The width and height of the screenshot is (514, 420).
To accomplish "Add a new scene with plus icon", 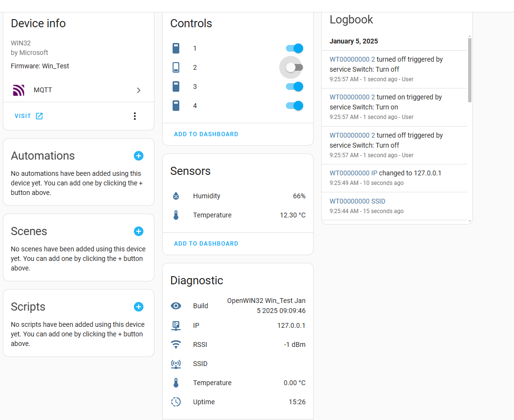I will [139, 231].
